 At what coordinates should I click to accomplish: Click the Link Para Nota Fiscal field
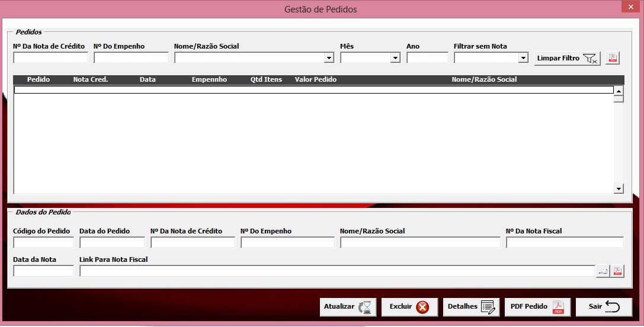coord(337,271)
